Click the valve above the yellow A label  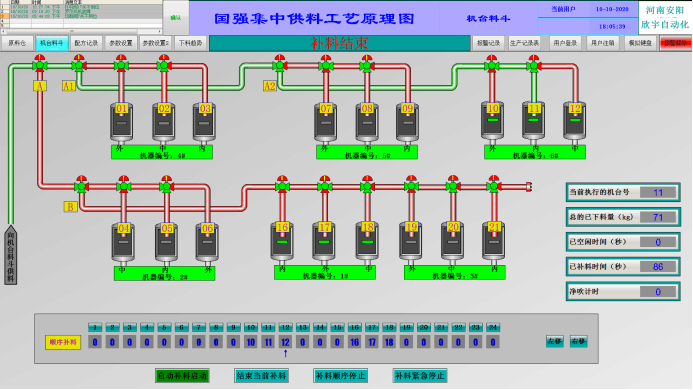point(40,63)
